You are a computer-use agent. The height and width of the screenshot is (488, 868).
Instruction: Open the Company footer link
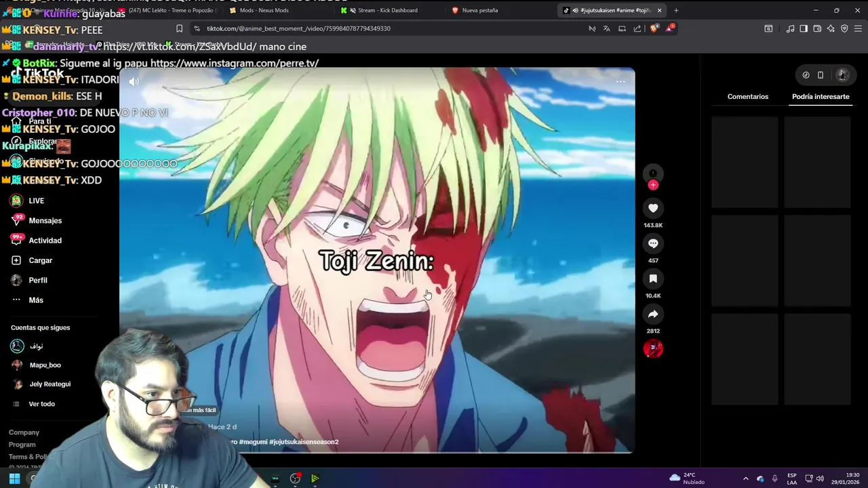click(x=24, y=432)
